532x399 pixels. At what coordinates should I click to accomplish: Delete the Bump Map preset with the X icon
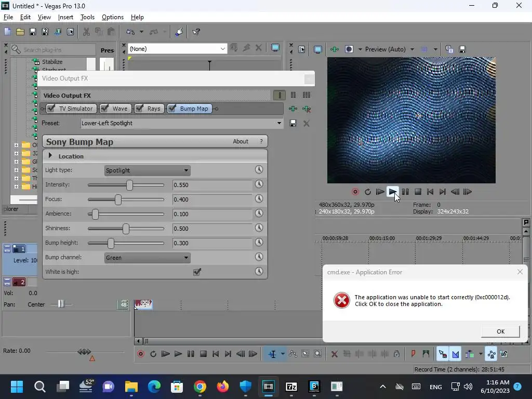[x=307, y=124]
